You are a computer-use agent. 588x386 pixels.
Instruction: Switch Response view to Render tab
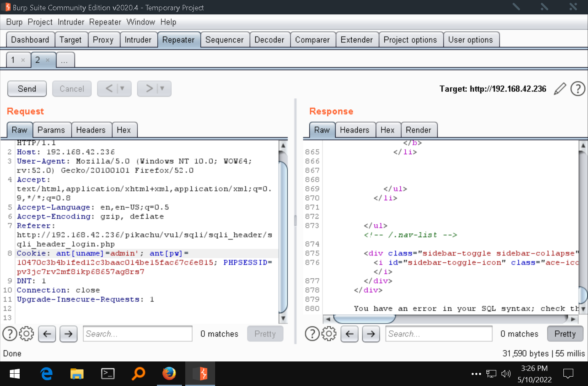[x=419, y=130]
